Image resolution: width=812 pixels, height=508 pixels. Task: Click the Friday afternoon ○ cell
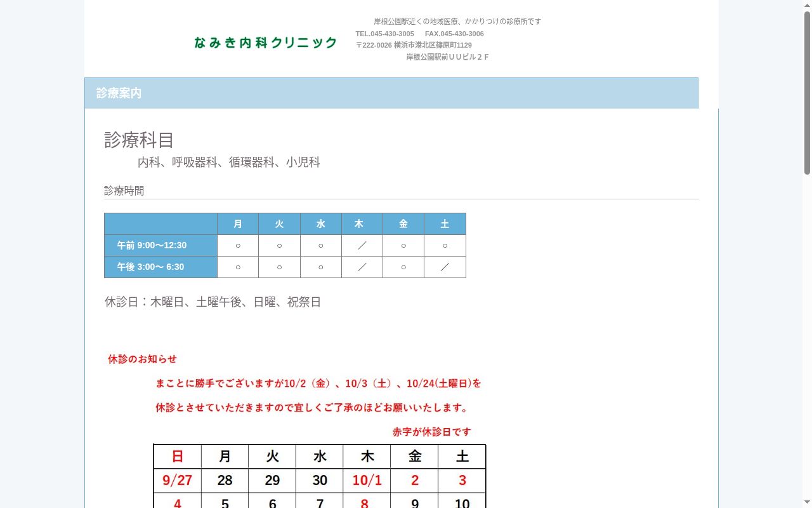click(403, 267)
